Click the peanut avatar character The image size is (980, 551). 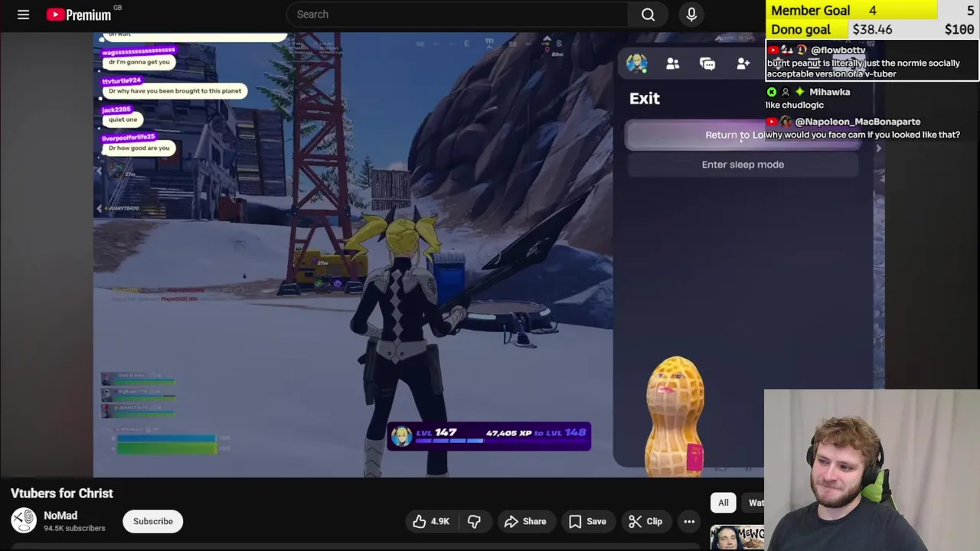(x=675, y=416)
